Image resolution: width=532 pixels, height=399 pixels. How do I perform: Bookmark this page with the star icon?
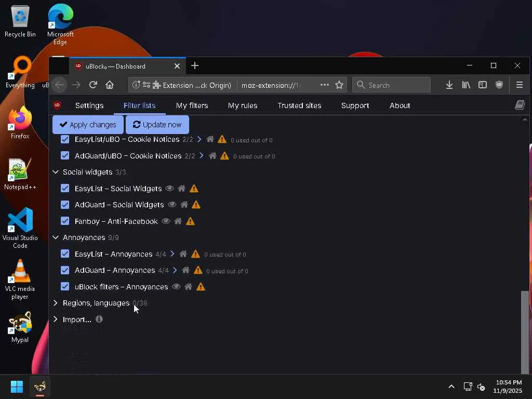pyautogui.click(x=339, y=85)
